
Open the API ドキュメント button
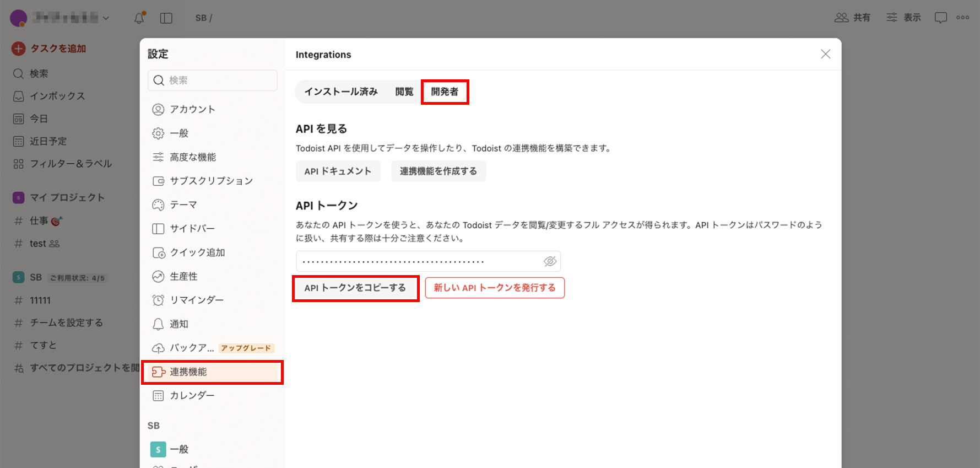338,171
